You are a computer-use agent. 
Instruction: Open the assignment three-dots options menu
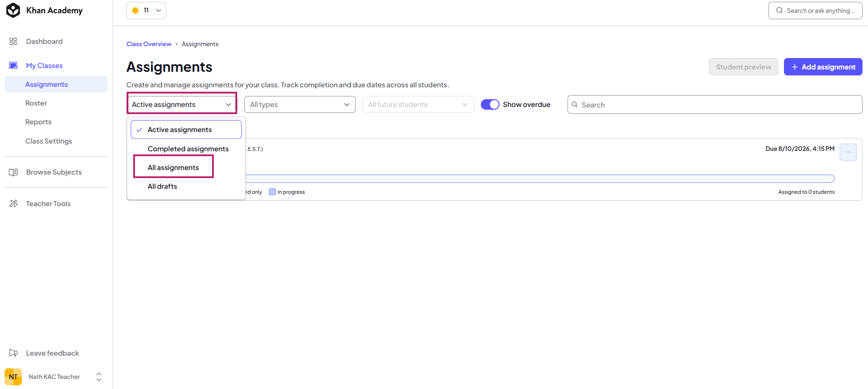(848, 152)
